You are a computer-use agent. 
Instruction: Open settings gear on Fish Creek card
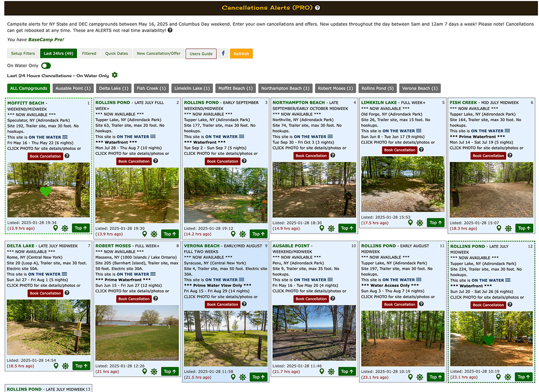pos(508,228)
